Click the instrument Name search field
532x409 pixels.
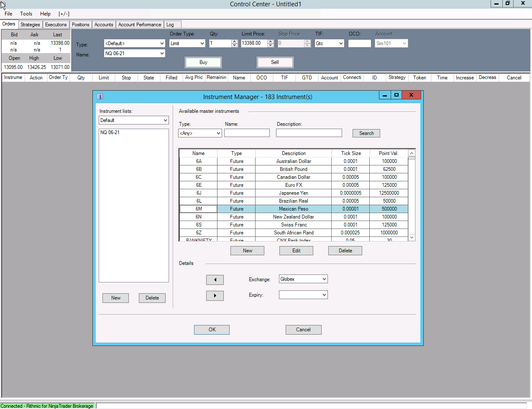pos(247,133)
